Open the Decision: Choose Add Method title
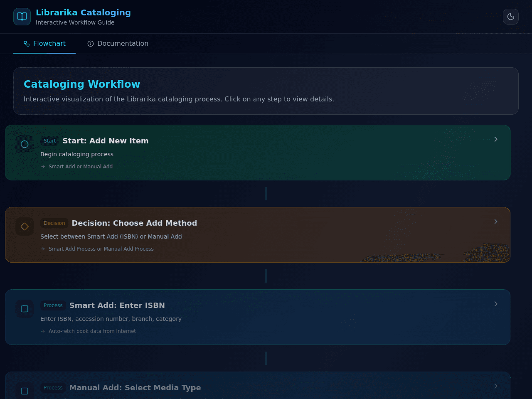This screenshot has height=399, width=532. tap(134, 223)
